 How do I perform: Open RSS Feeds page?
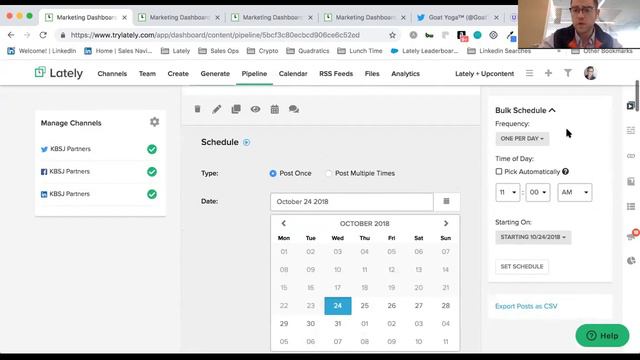point(336,73)
